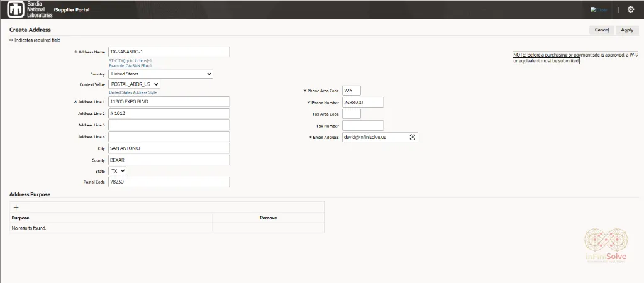Focus the Phone Number field
The height and width of the screenshot is (283, 644).
(363, 103)
